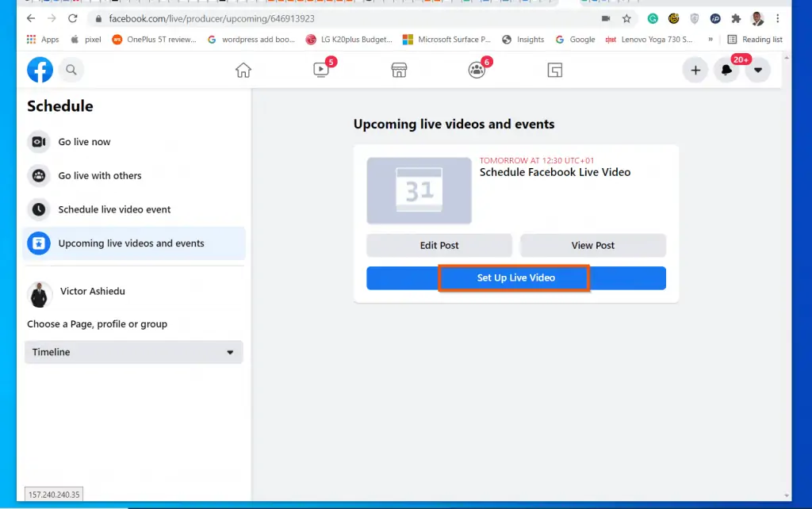Open the Timeline dropdown
Image resolution: width=812 pixels, height=509 pixels.
click(x=133, y=352)
